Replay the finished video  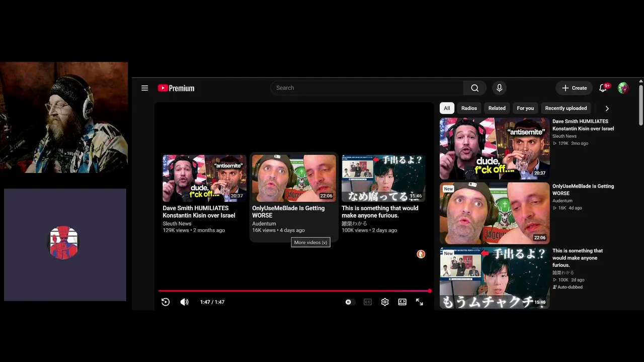166,302
